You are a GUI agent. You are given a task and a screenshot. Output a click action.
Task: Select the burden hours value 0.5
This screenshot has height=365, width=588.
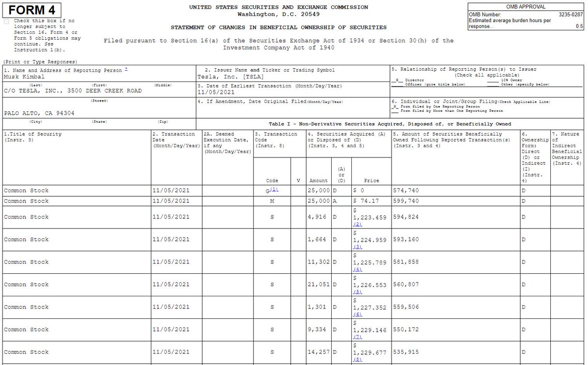point(580,26)
